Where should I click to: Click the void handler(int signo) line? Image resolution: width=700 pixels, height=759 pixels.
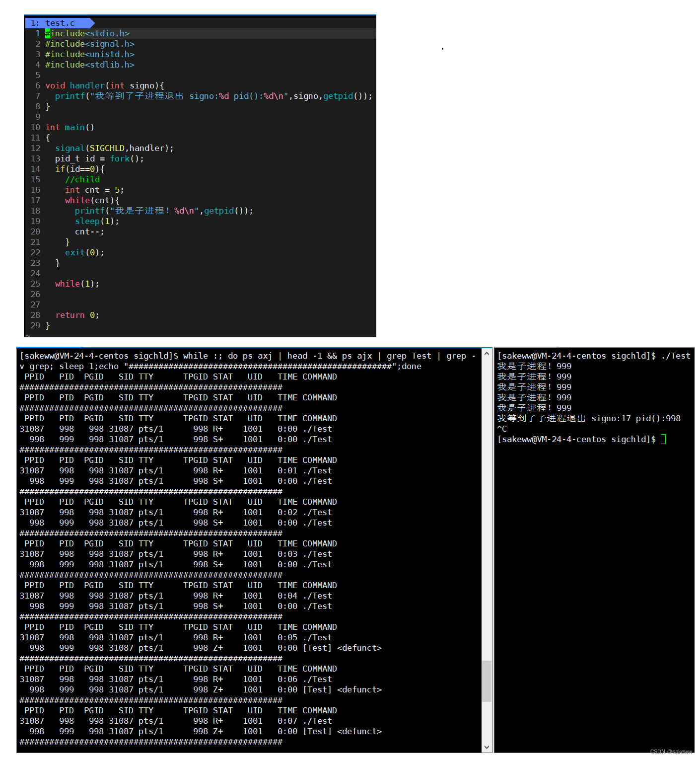pos(105,85)
